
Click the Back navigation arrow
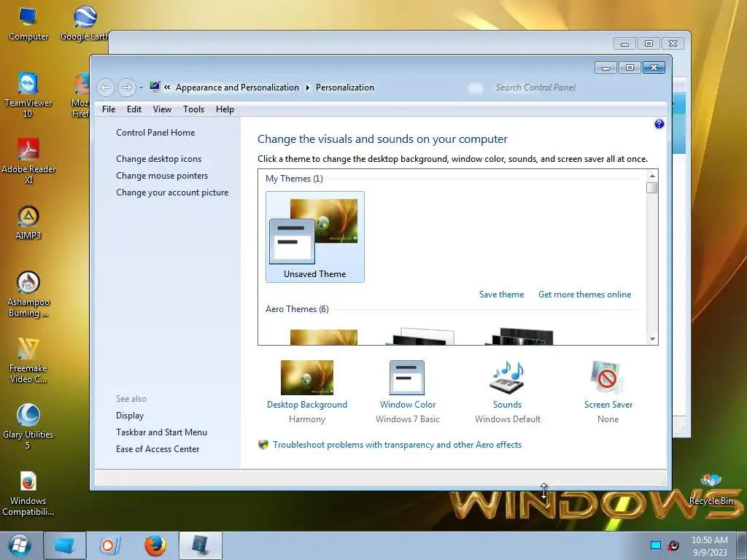point(106,87)
